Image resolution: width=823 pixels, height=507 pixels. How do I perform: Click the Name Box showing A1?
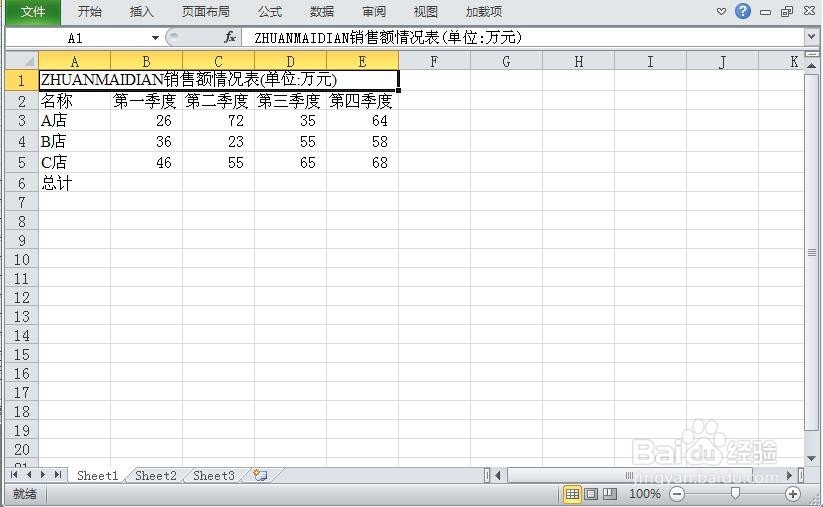(x=77, y=38)
